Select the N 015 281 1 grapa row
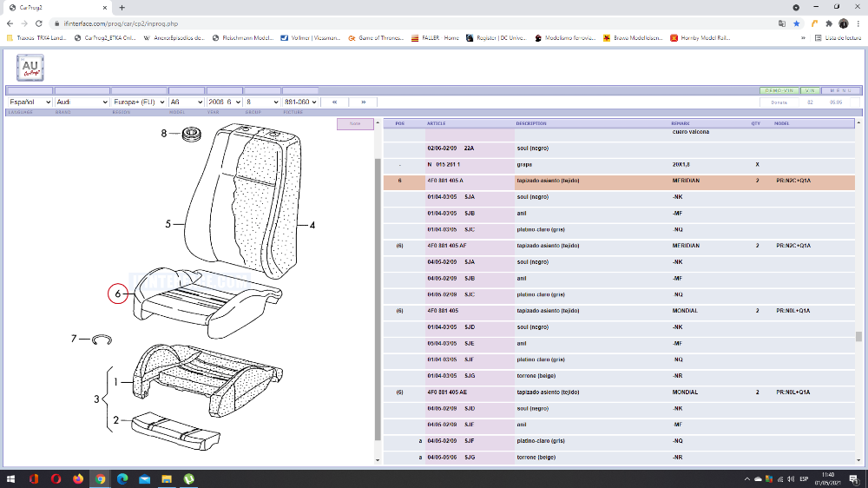The width and height of the screenshot is (868, 488). pyautogui.click(x=619, y=165)
